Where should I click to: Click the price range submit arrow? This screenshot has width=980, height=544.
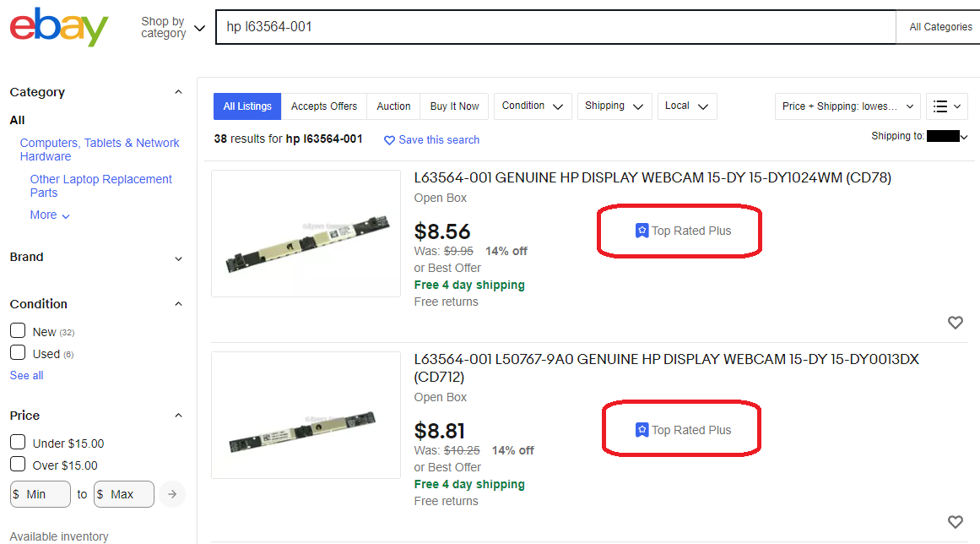tap(172, 494)
